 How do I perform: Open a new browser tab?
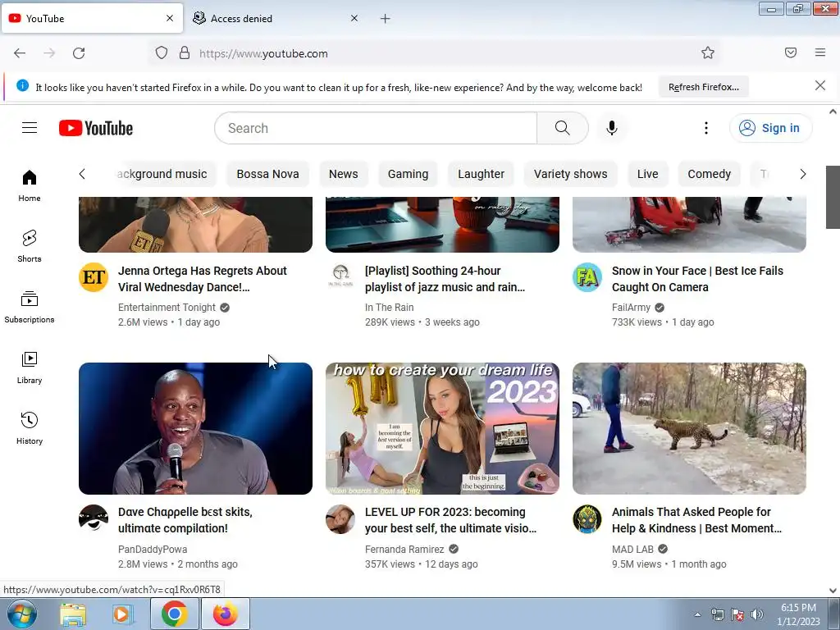385,19
